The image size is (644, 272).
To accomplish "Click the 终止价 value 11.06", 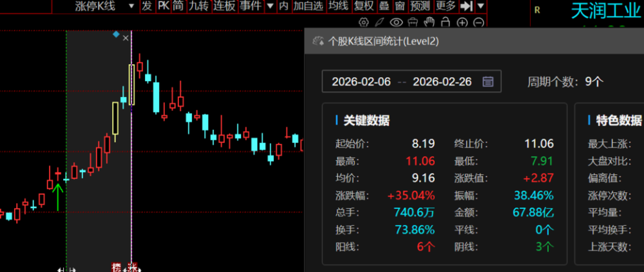I will pyautogui.click(x=539, y=143).
